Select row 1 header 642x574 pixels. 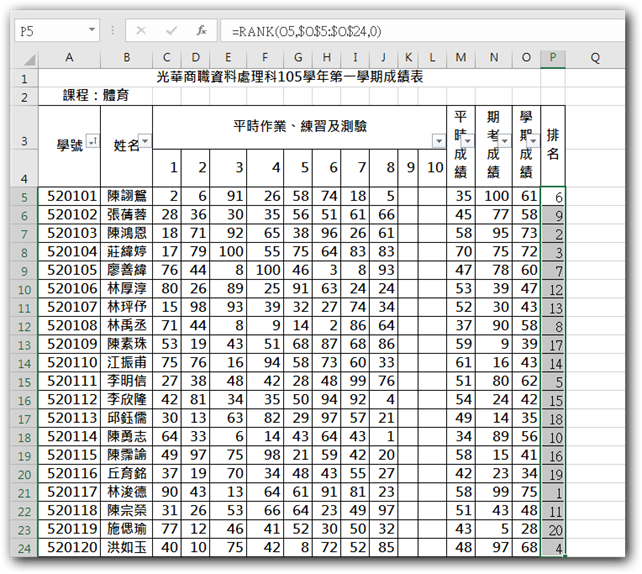pos(24,78)
